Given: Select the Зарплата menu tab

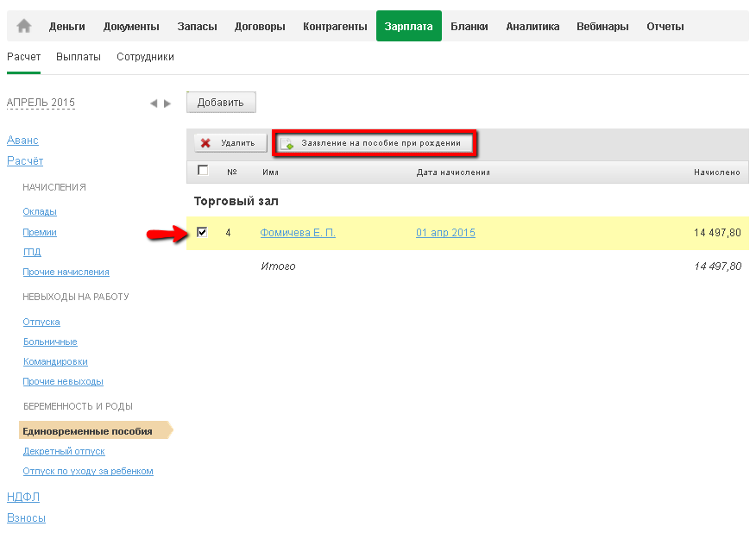Looking at the screenshot, I should tap(409, 26).
